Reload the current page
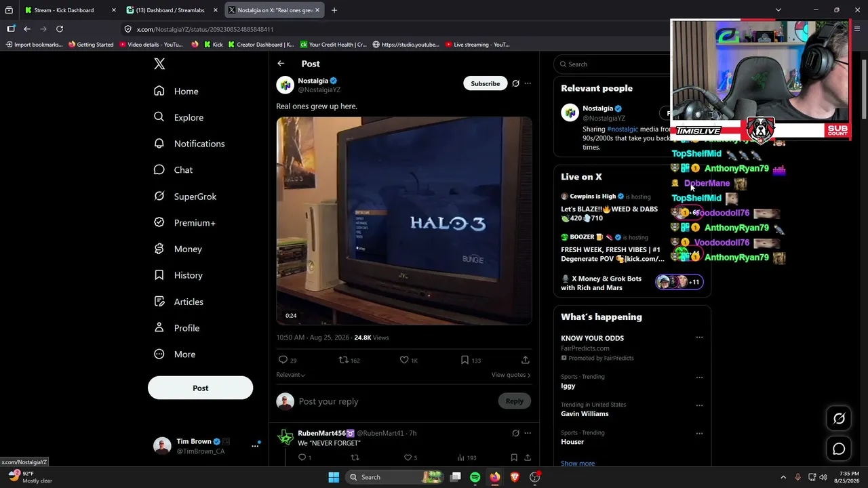Image resolution: width=868 pixels, height=488 pixels. point(60,29)
